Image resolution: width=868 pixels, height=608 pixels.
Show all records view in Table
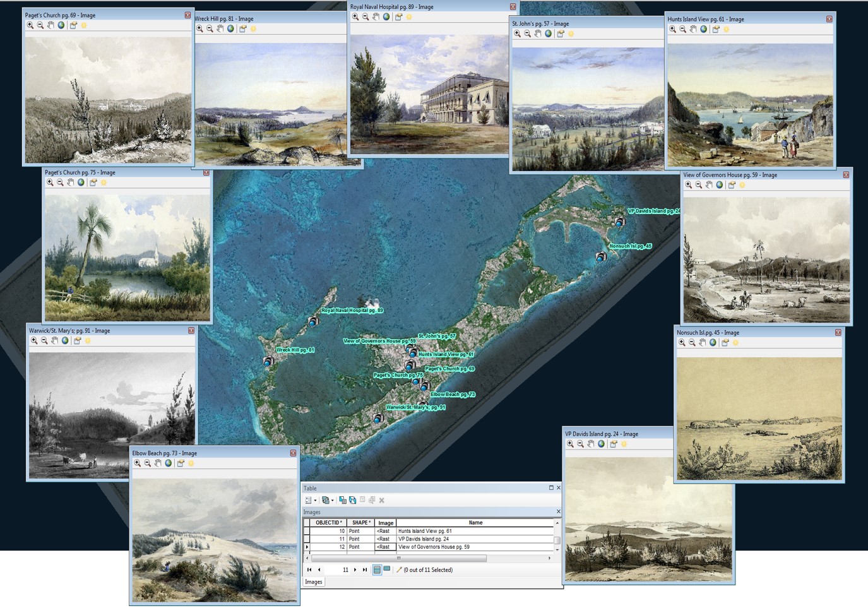click(x=377, y=569)
